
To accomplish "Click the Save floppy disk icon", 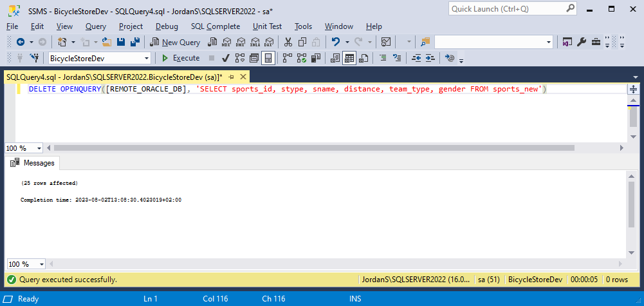I will [121, 42].
